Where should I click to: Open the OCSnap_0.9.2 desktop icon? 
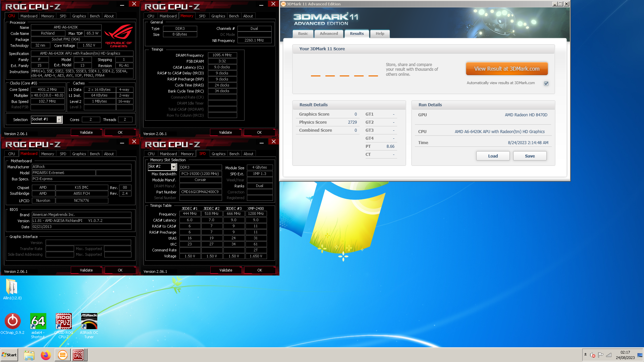click(x=12, y=323)
